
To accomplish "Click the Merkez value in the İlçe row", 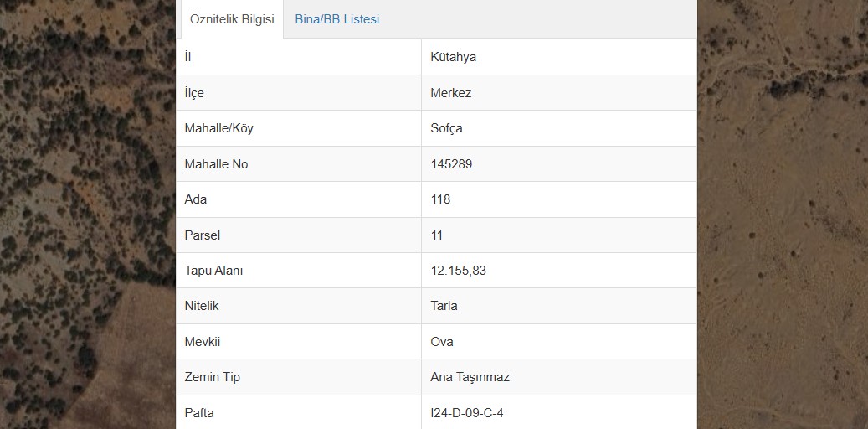I will tap(450, 92).
